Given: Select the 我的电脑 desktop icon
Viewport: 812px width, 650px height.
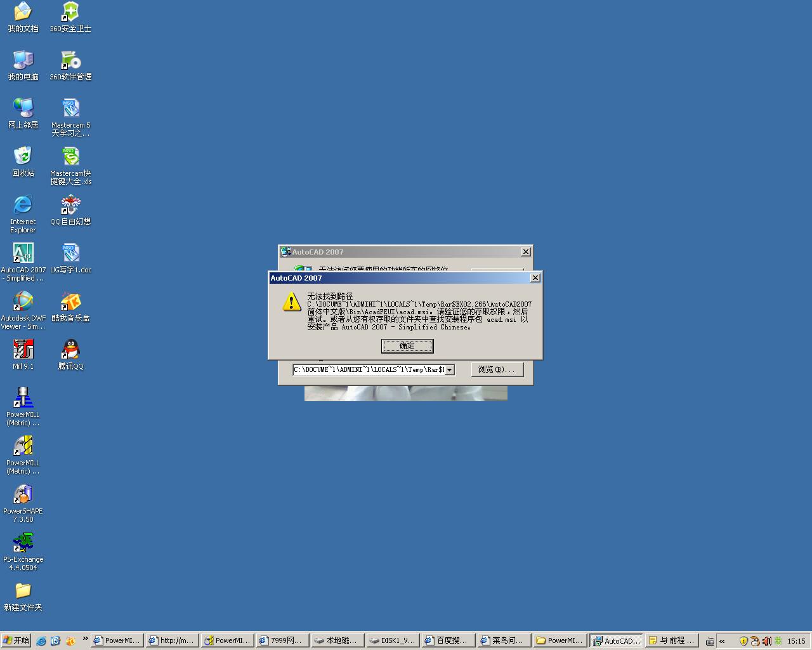Looking at the screenshot, I should pyautogui.click(x=23, y=65).
